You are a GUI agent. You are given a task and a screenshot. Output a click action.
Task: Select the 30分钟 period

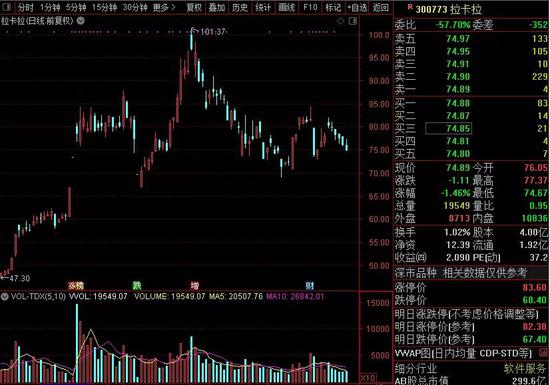pos(135,7)
